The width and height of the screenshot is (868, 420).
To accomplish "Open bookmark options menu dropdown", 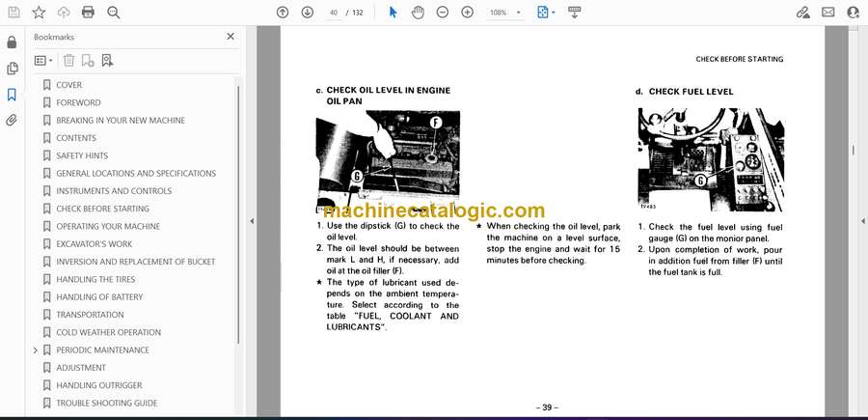I will (x=43, y=61).
